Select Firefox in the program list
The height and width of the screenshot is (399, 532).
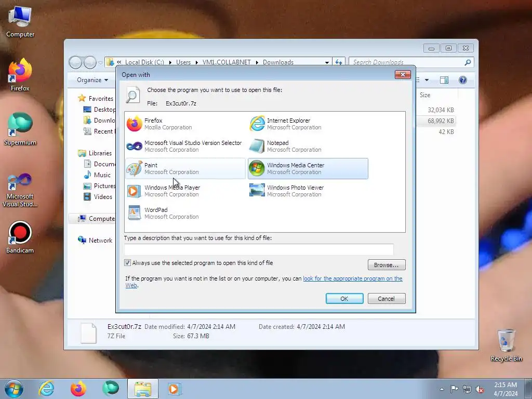pyautogui.click(x=185, y=124)
